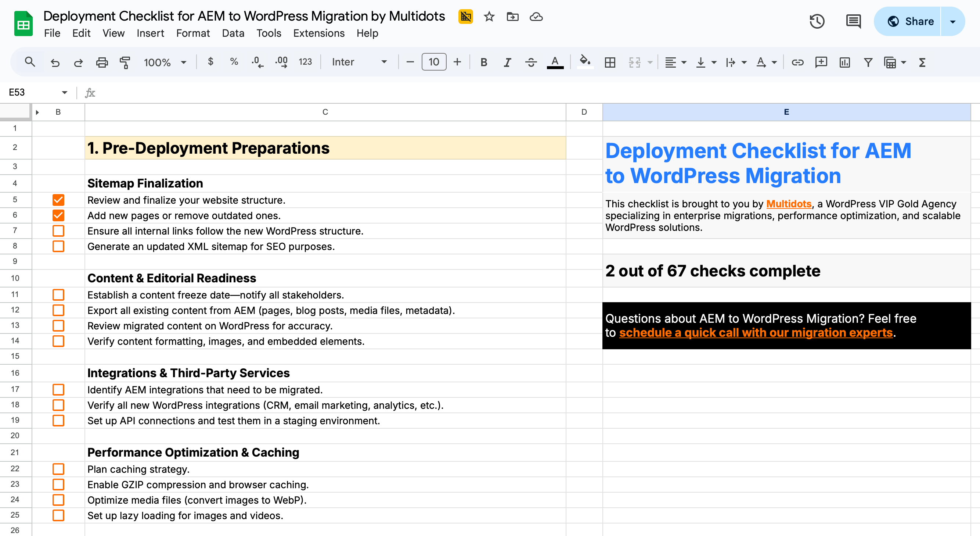Format cell as currency
The width and height of the screenshot is (980, 536).
[x=211, y=62]
